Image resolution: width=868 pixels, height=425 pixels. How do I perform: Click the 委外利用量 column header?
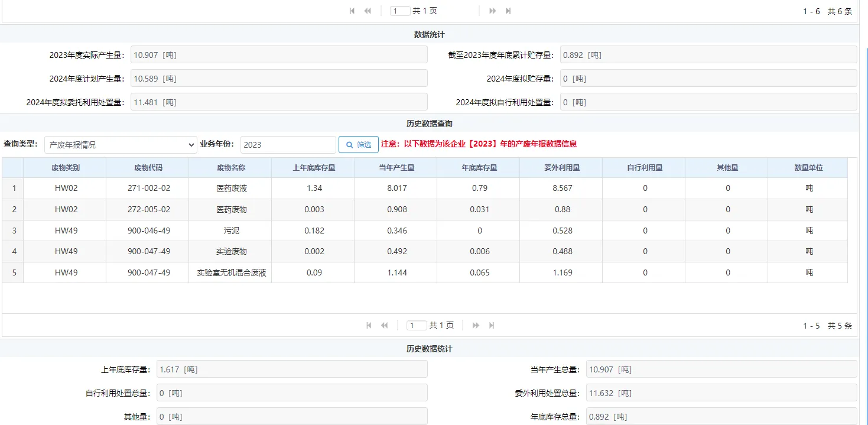click(561, 167)
